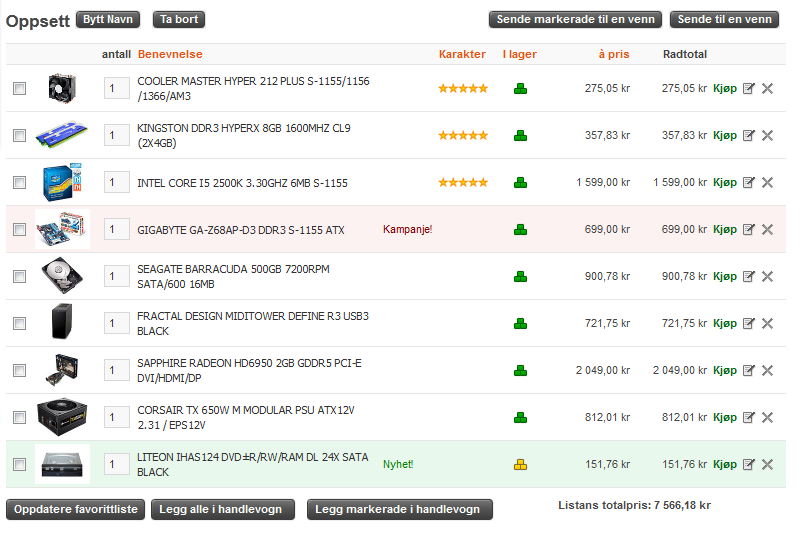Click star rating for Cooler Master Hyper 212
The image size is (803, 547).
click(x=463, y=89)
